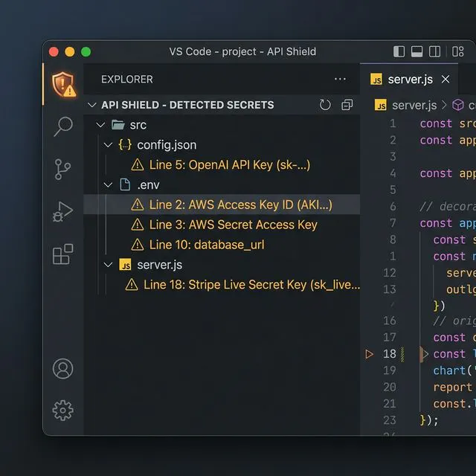Select the src folder
The height and width of the screenshot is (476, 476).
(x=222, y=125)
